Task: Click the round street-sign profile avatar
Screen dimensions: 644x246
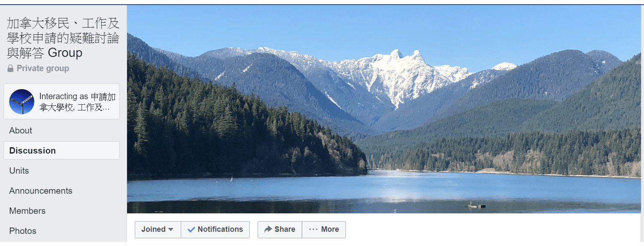Action: [x=22, y=102]
